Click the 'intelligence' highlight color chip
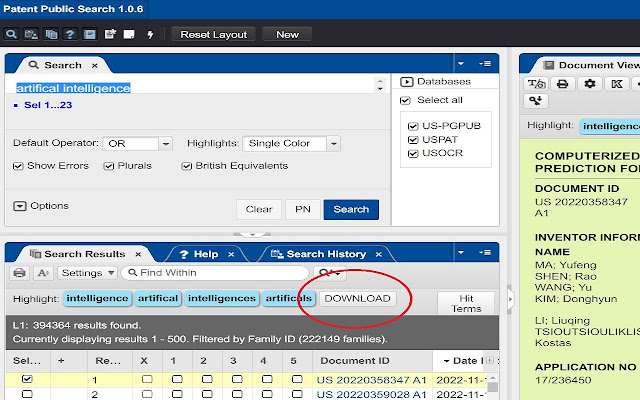Screen dimensions: 640x400 pyautogui.click(x=97, y=298)
